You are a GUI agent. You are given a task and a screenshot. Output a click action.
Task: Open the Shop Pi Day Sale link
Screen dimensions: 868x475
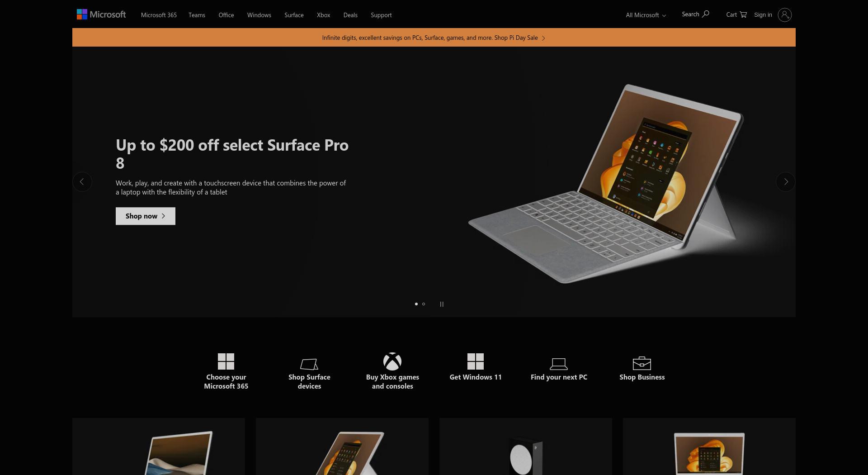point(520,38)
